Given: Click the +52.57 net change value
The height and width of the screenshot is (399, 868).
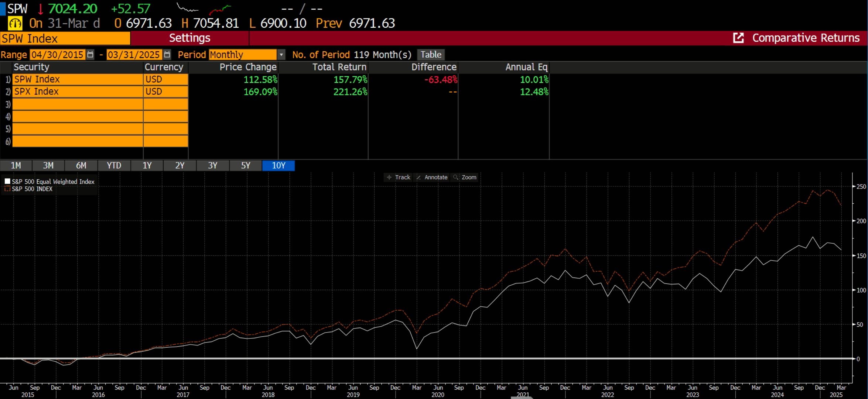Looking at the screenshot, I should click(131, 8).
